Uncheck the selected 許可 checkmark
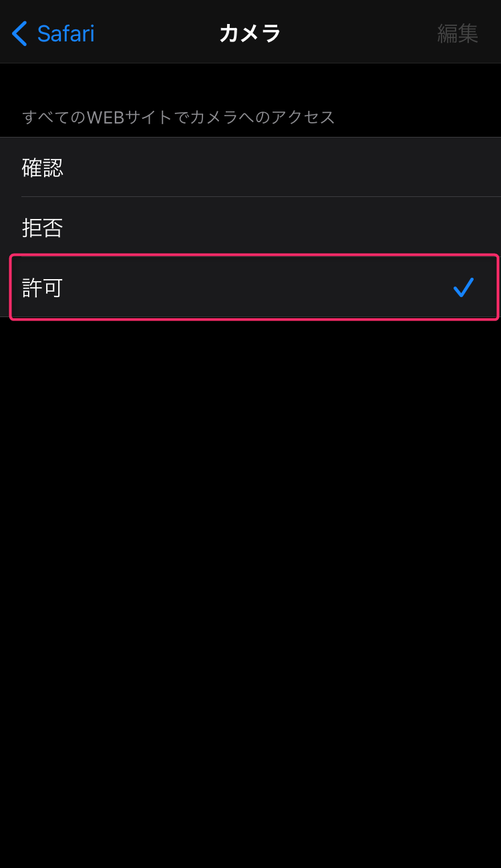 tap(463, 288)
